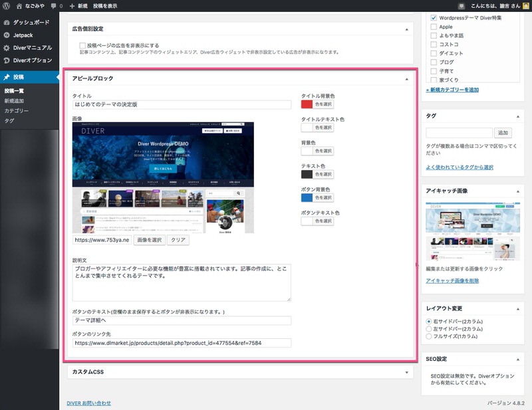Open the Jetpack sidebar item
The height and width of the screenshot is (410, 532).
click(24, 35)
